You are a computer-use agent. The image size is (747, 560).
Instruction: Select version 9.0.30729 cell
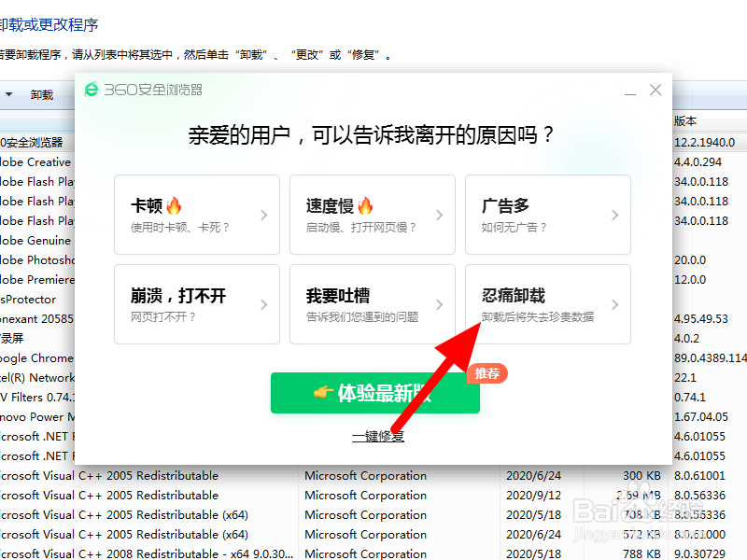point(699,553)
